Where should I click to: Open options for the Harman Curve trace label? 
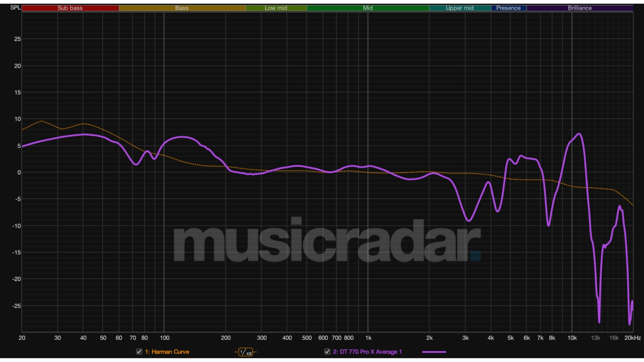pyautogui.click(x=167, y=352)
